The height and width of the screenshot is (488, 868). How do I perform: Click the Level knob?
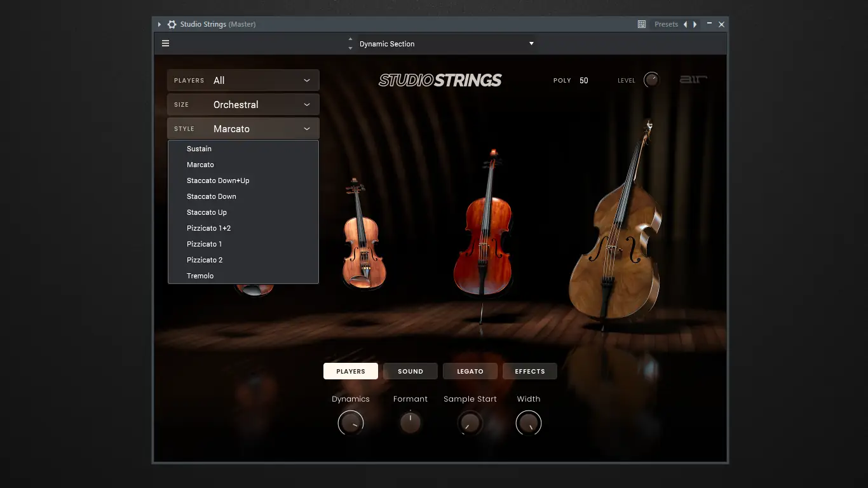[651, 80]
